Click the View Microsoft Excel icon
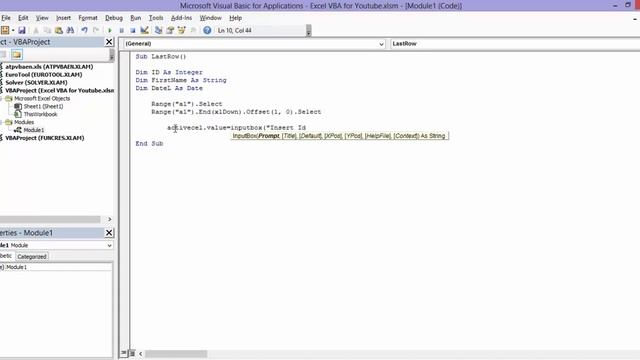Screen dimensions: 640x360 coord(5,30)
